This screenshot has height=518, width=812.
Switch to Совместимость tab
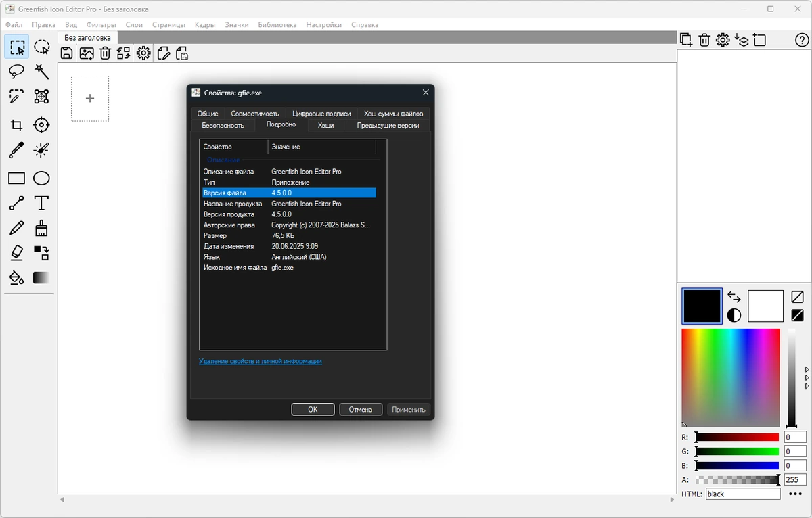click(x=255, y=114)
